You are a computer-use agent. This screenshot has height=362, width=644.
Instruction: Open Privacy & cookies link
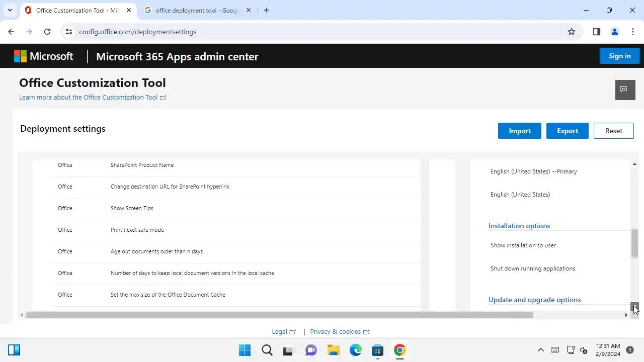tap(340, 332)
